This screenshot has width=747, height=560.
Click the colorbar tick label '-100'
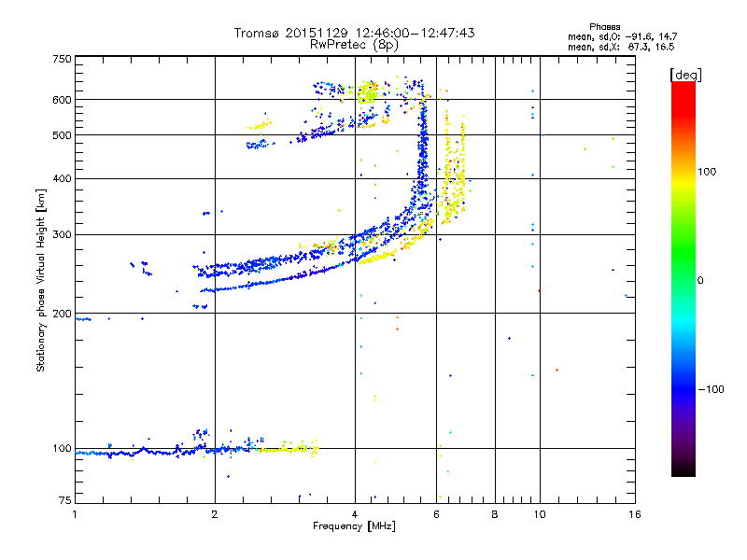(x=711, y=389)
